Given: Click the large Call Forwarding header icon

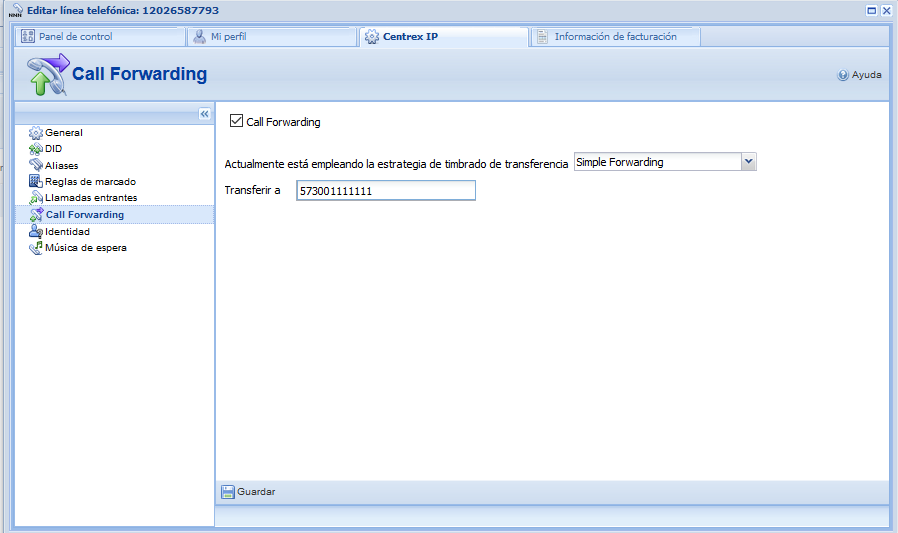Looking at the screenshot, I should pyautogui.click(x=48, y=74).
